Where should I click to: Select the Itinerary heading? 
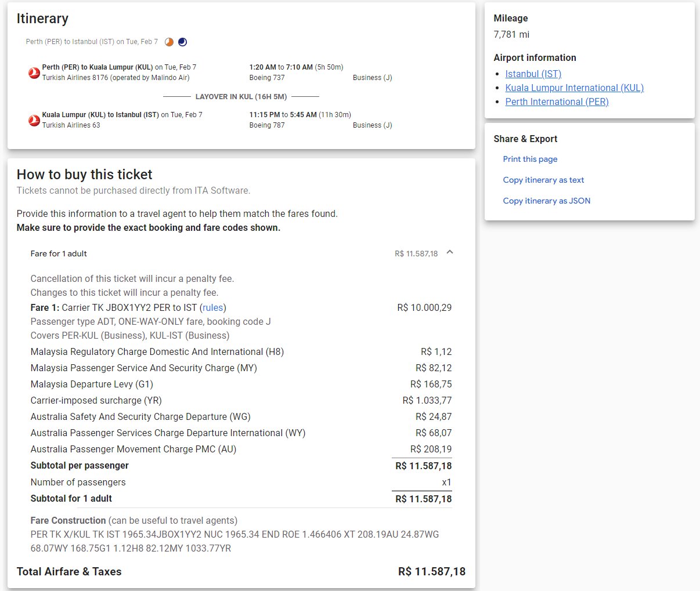tap(42, 19)
